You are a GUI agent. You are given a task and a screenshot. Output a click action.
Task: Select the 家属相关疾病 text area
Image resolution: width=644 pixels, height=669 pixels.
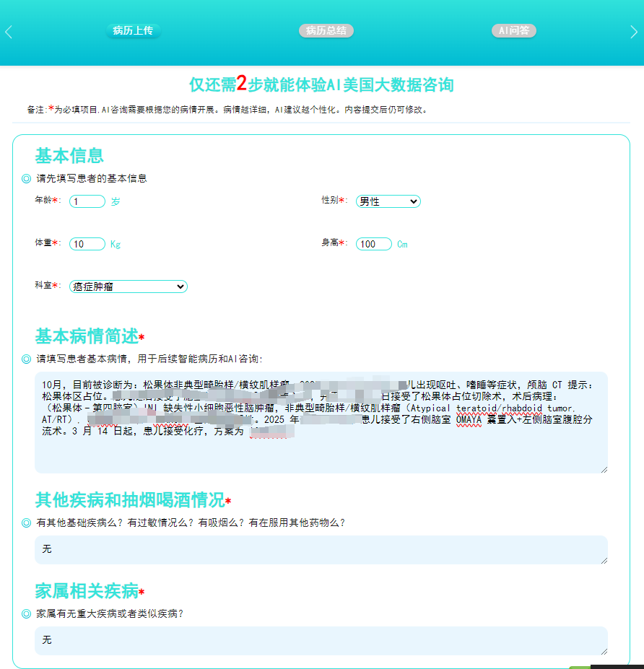pyautogui.click(x=321, y=641)
